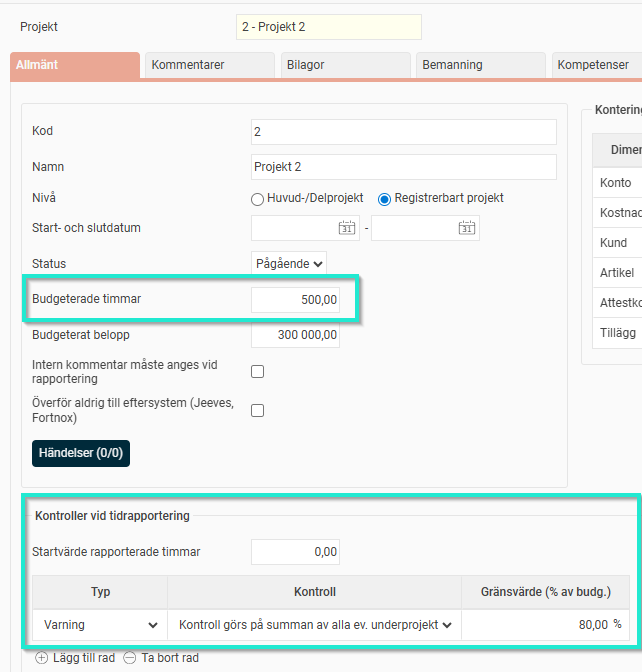Expand the Typ dropdown showing Varning
642x672 pixels.
tap(99, 625)
